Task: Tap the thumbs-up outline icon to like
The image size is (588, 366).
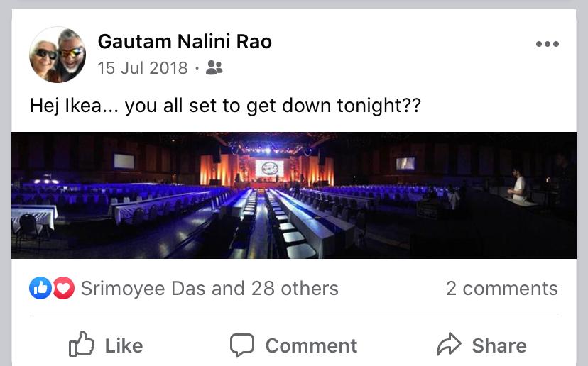Action: point(82,345)
